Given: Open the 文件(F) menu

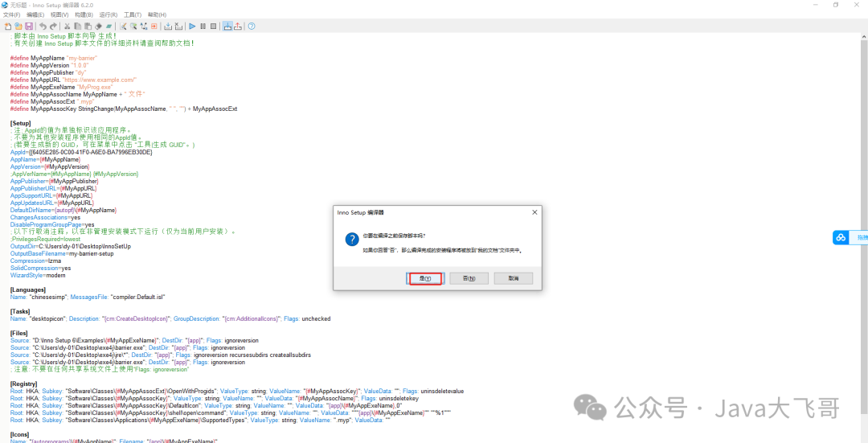Looking at the screenshot, I should click(x=11, y=15).
